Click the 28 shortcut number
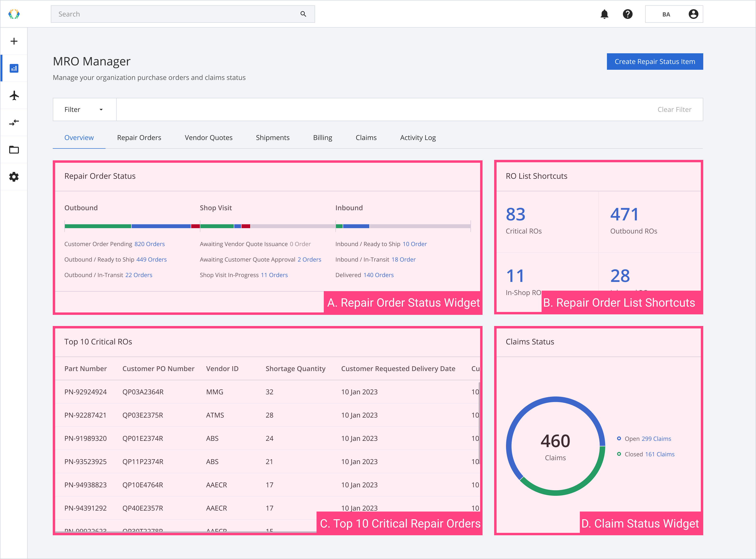Viewport: 756px width, 559px height. (x=620, y=276)
